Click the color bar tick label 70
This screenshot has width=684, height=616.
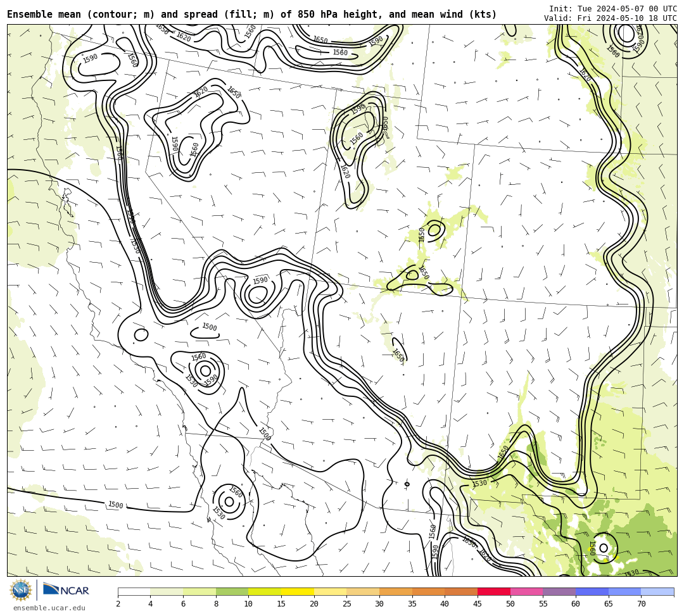(641, 604)
